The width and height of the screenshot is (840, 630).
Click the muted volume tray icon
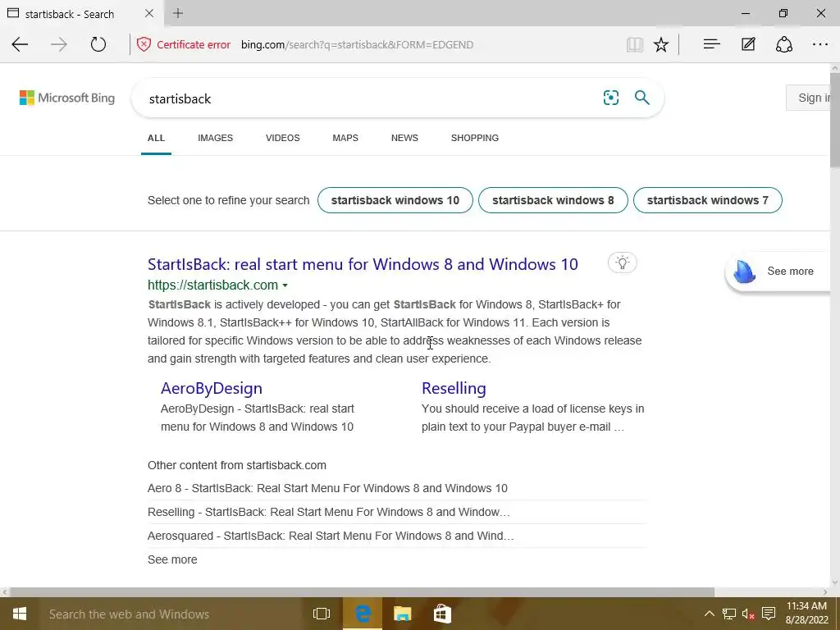tap(748, 614)
